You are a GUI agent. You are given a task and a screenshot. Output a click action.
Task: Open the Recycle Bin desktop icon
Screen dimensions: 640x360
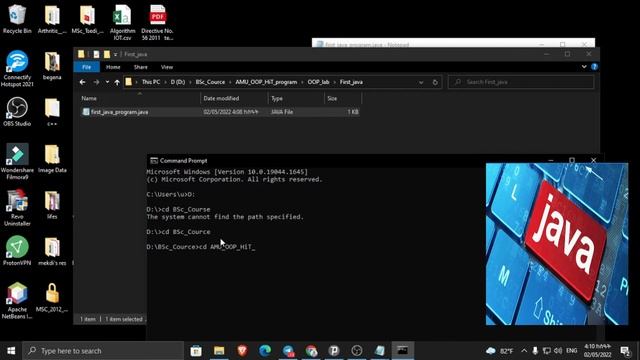coord(17,19)
